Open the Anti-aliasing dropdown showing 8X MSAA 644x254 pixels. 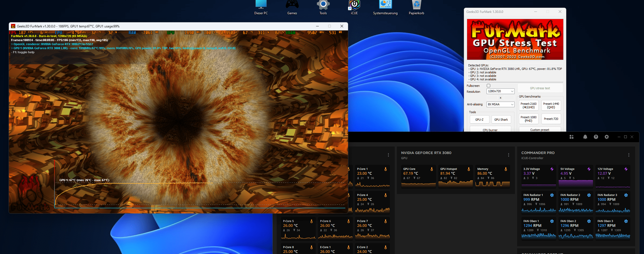(500, 104)
